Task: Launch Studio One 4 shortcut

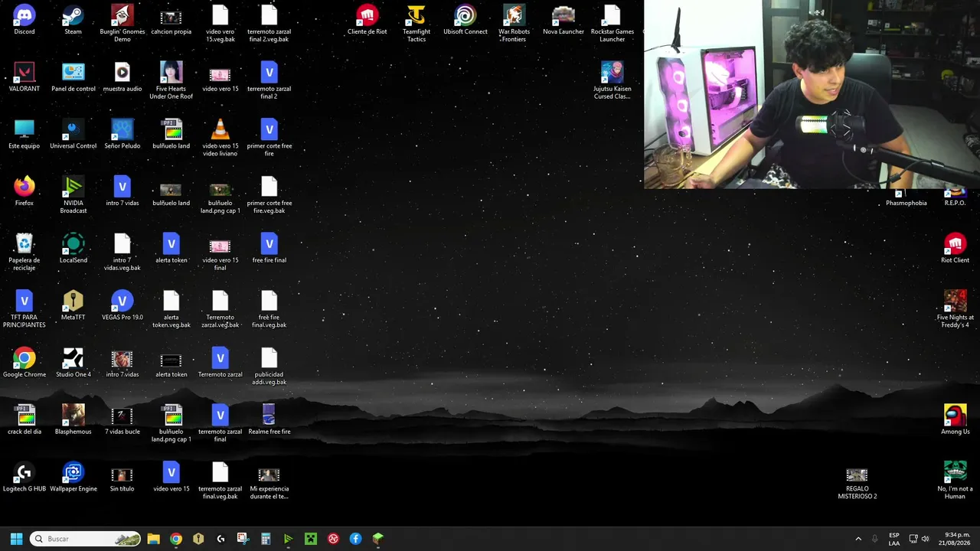Action: 73,363
